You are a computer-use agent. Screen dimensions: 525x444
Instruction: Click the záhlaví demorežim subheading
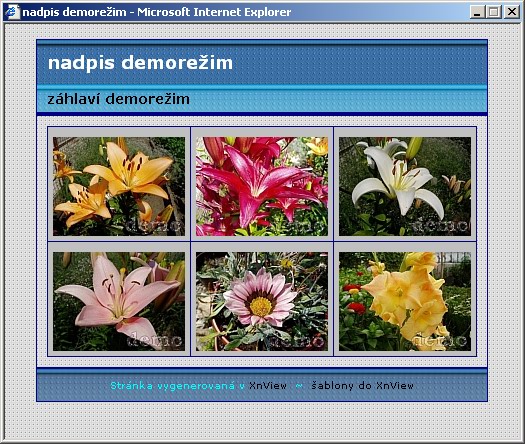[x=119, y=99]
